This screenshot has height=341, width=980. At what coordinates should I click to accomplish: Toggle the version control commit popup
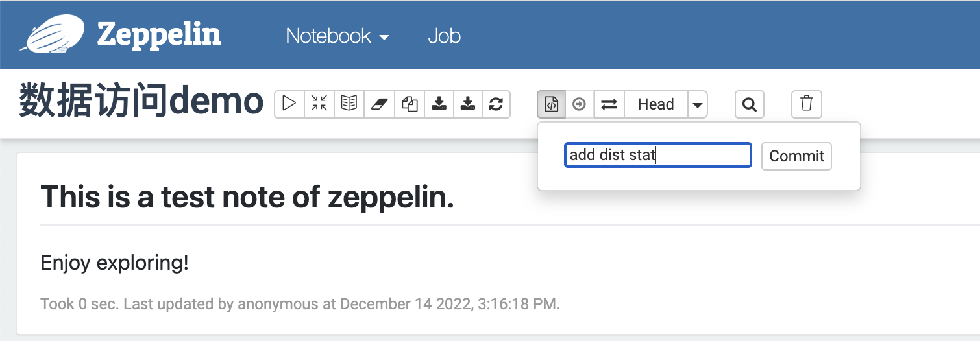551,104
